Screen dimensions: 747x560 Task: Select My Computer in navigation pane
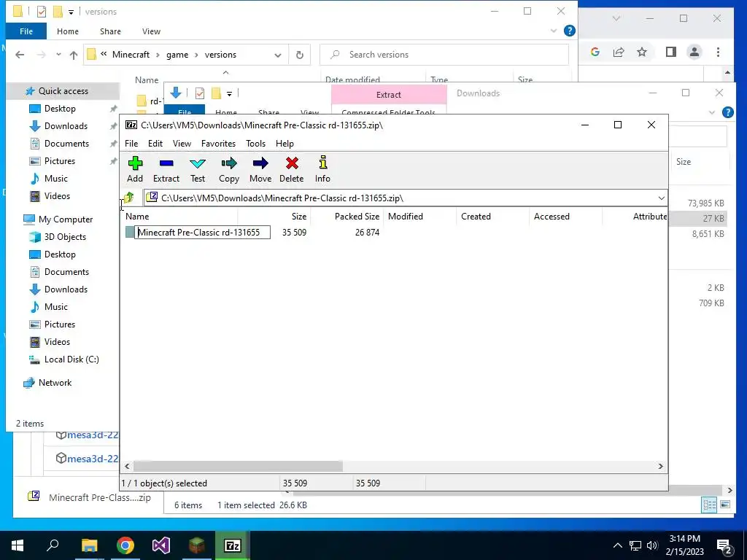66,219
